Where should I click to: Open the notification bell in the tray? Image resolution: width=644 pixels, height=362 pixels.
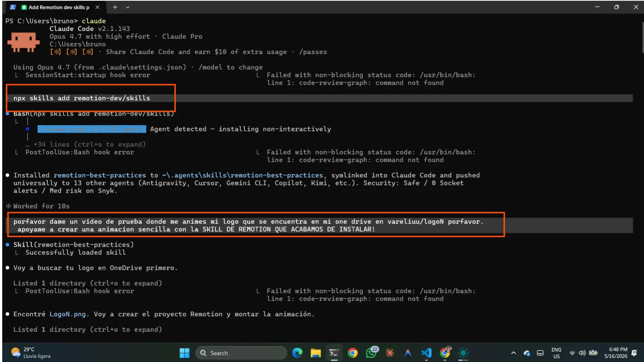click(x=634, y=353)
